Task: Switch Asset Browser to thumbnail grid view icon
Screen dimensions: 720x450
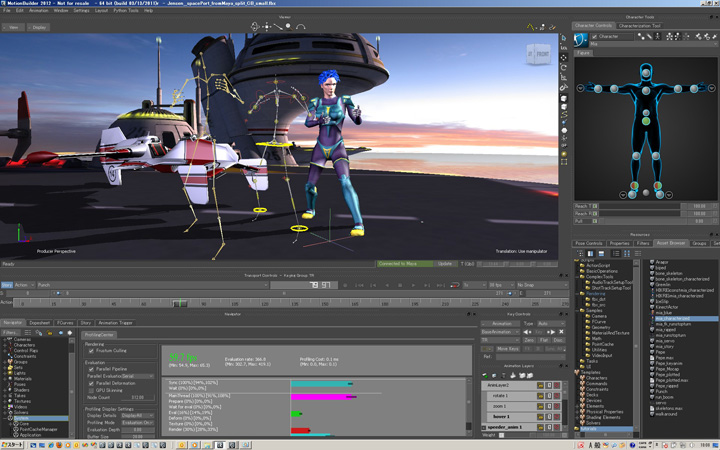Action: click(627, 253)
